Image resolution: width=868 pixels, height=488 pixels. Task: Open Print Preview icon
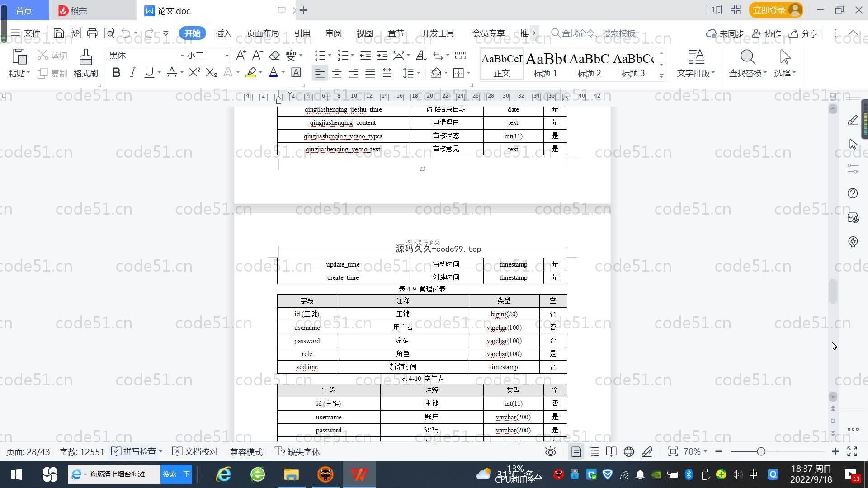pos(109,33)
